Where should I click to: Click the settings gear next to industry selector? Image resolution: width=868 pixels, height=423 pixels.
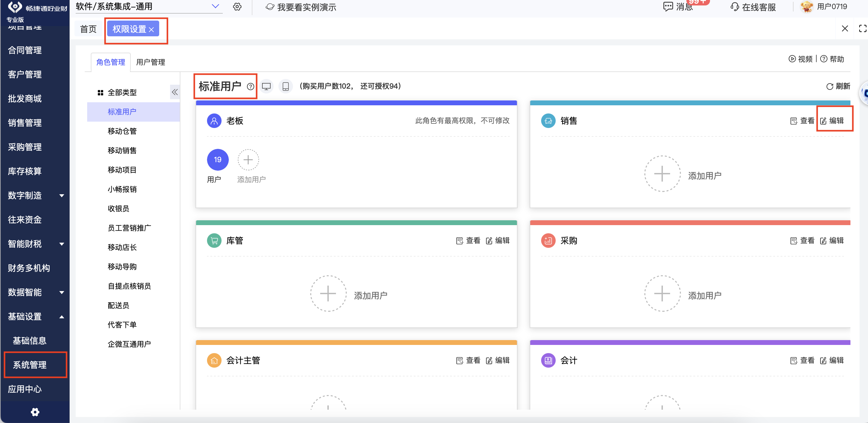click(237, 7)
